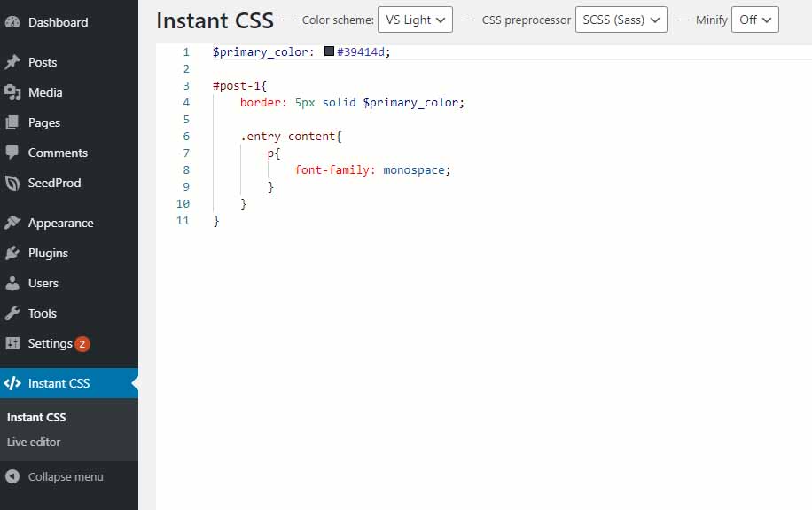Click the Appearance paintbrush icon
The width and height of the screenshot is (812, 510).
coord(12,223)
